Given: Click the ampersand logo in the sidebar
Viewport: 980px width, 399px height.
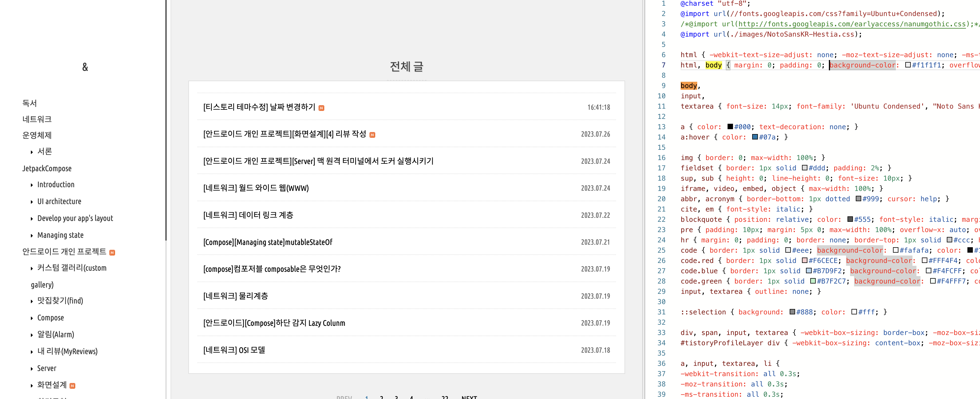Looking at the screenshot, I should click(x=85, y=67).
